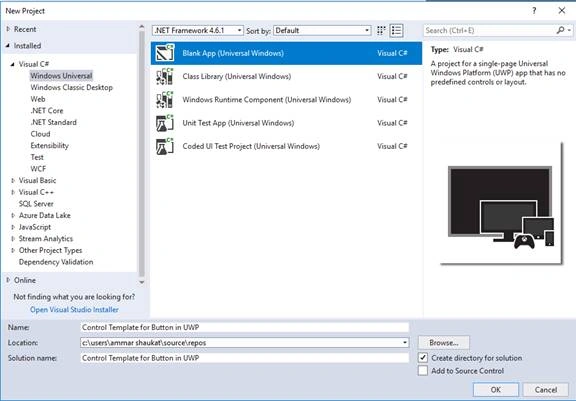Select the .NET Core category

coord(47,111)
